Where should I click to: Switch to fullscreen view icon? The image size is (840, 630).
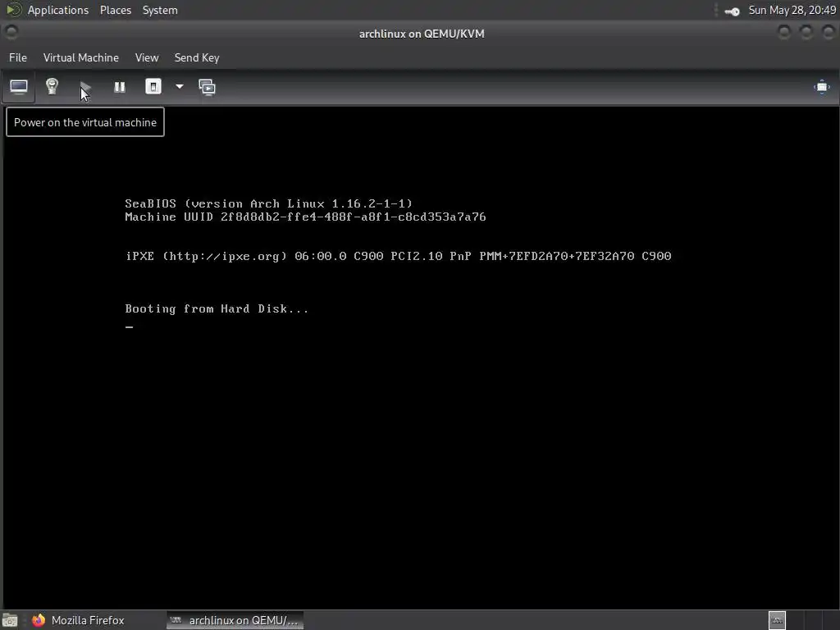(822, 87)
